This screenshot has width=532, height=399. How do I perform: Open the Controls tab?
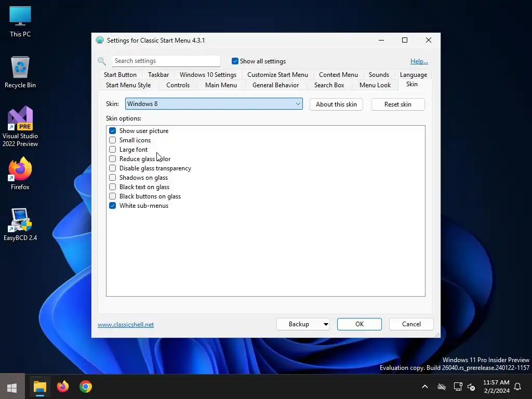pos(178,85)
